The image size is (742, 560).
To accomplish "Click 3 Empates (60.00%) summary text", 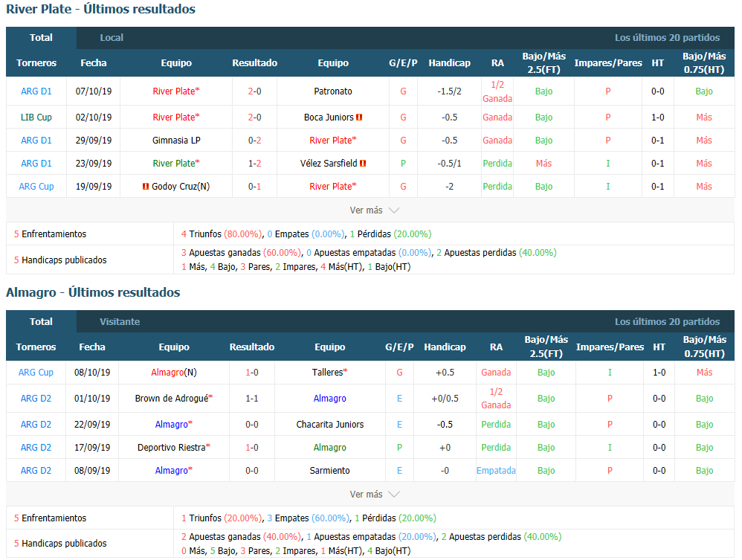I will coord(308,518).
